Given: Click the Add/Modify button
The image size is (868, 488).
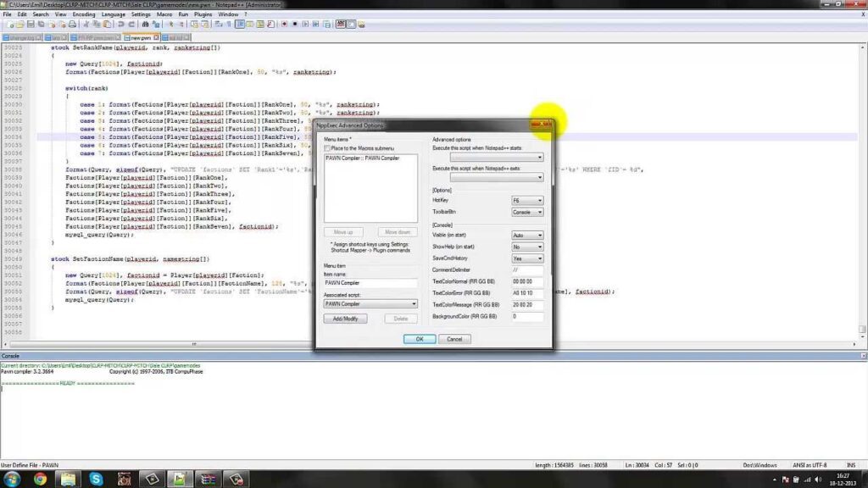Looking at the screenshot, I should point(345,319).
